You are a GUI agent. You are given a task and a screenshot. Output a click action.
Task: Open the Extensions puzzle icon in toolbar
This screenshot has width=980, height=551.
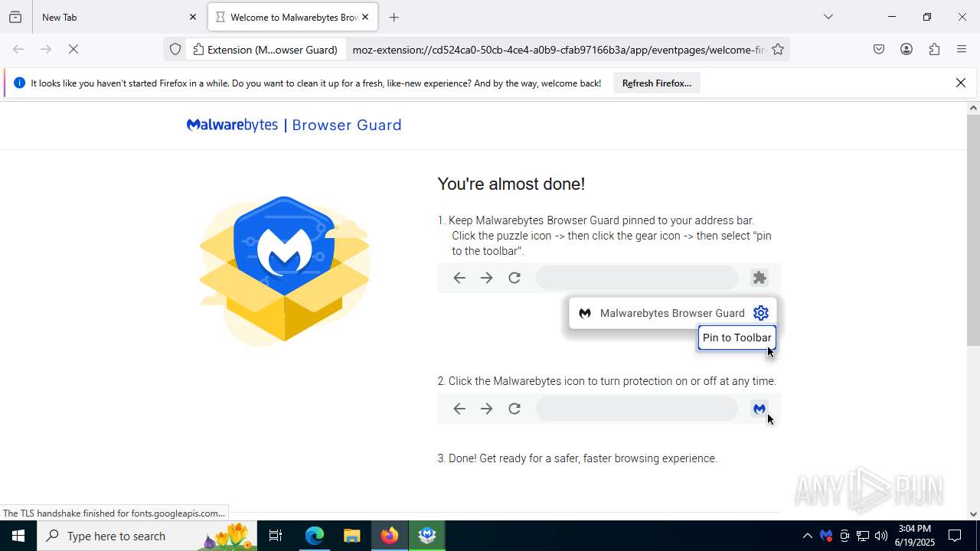[934, 49]
